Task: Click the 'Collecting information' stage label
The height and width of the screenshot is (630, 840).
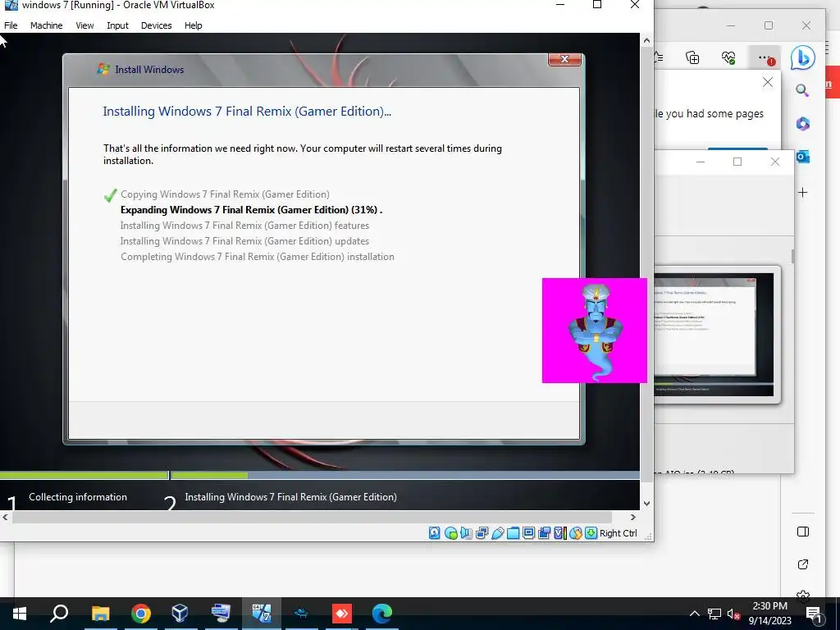Action: 78,496
